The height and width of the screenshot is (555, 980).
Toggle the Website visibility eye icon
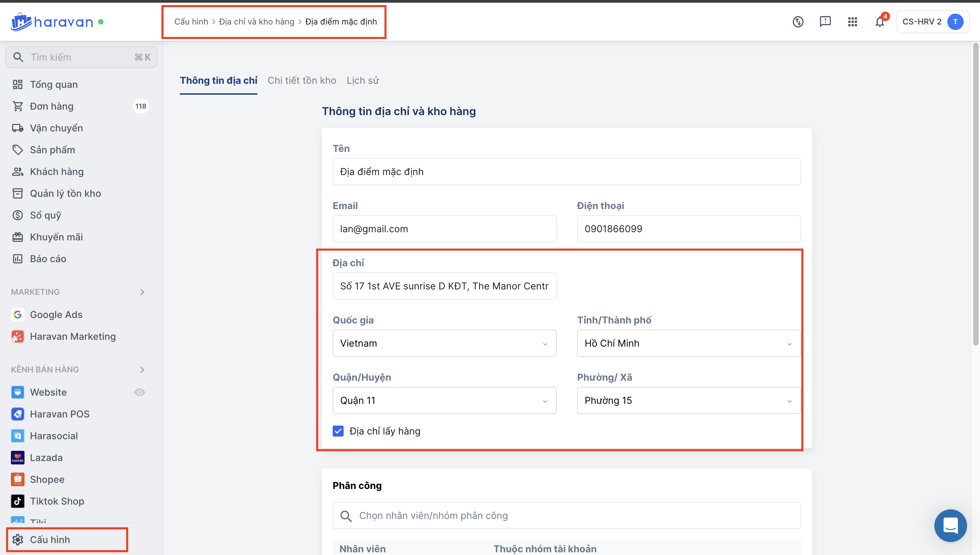140,392
